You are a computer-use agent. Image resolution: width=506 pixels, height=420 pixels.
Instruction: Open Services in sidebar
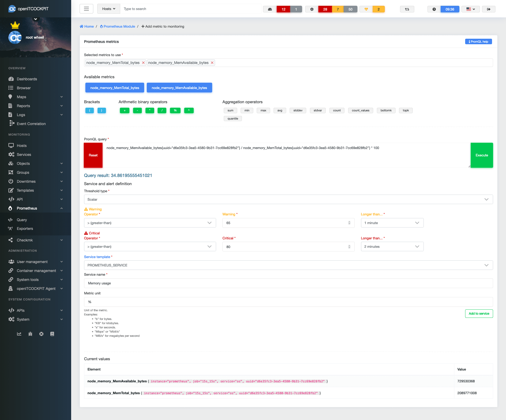click(36, 155)
